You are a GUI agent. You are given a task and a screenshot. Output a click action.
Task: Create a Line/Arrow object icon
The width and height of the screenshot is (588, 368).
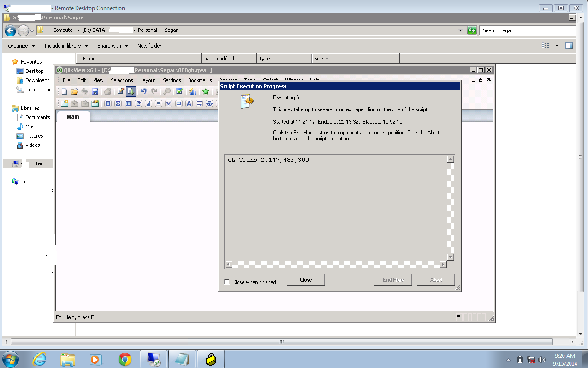pyautogui.click(x=199, y=103)
